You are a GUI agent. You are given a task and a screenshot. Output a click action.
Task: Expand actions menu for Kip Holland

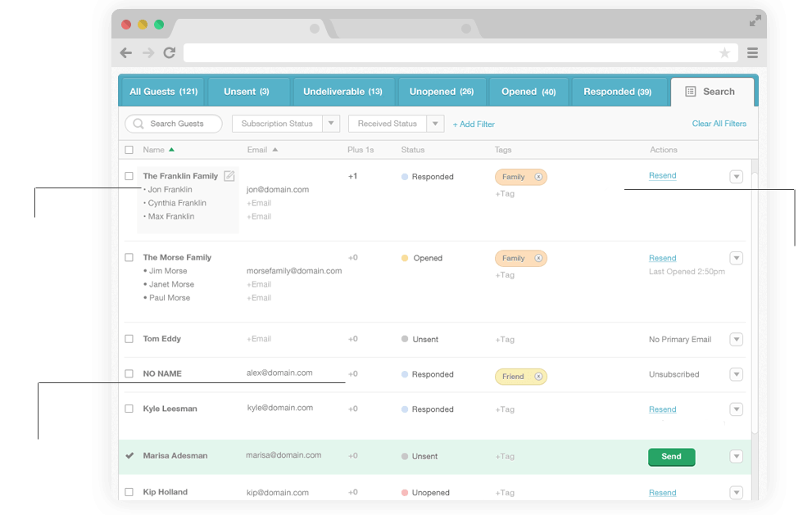pyautogui.click(x=737, y=492)
